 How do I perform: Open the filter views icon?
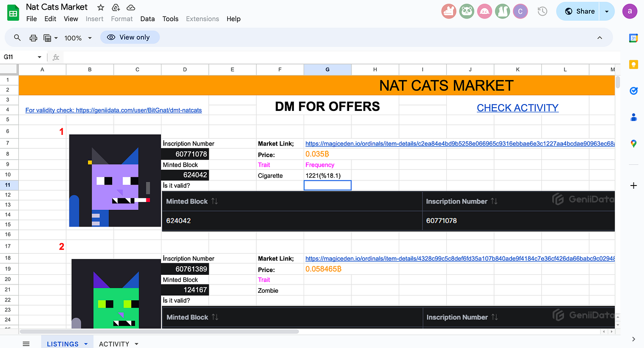point(47,38)
